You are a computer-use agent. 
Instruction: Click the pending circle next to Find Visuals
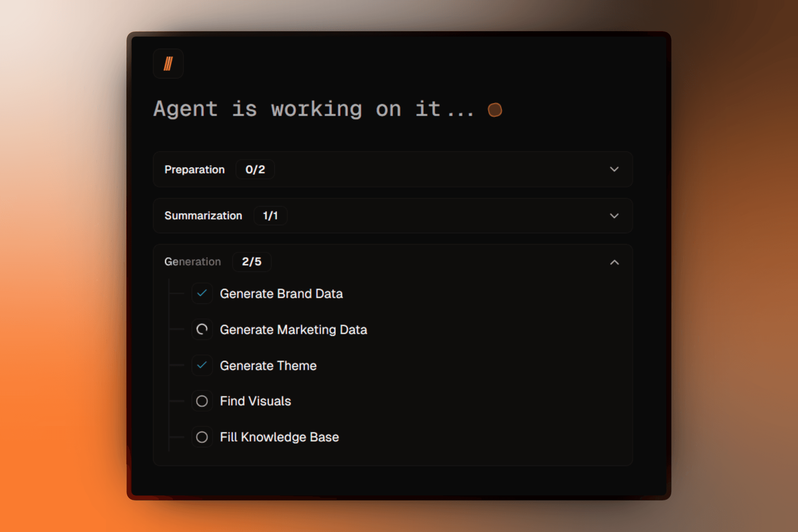(x=202, y=401)
